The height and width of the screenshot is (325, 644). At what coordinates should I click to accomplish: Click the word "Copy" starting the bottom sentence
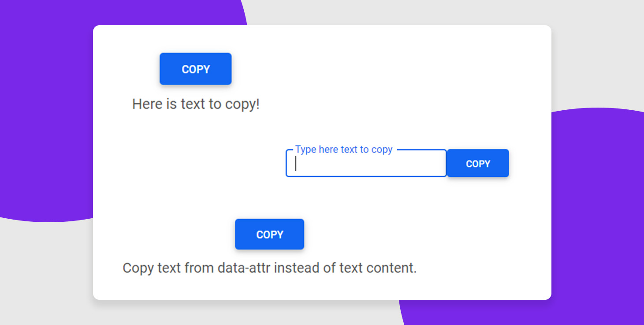click(x=138, y=268)
